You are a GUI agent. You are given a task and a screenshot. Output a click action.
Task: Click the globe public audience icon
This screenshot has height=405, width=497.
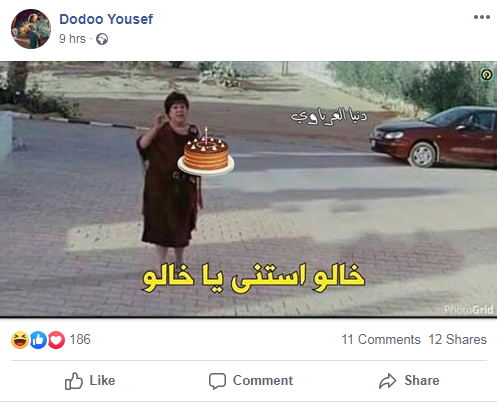102,39
